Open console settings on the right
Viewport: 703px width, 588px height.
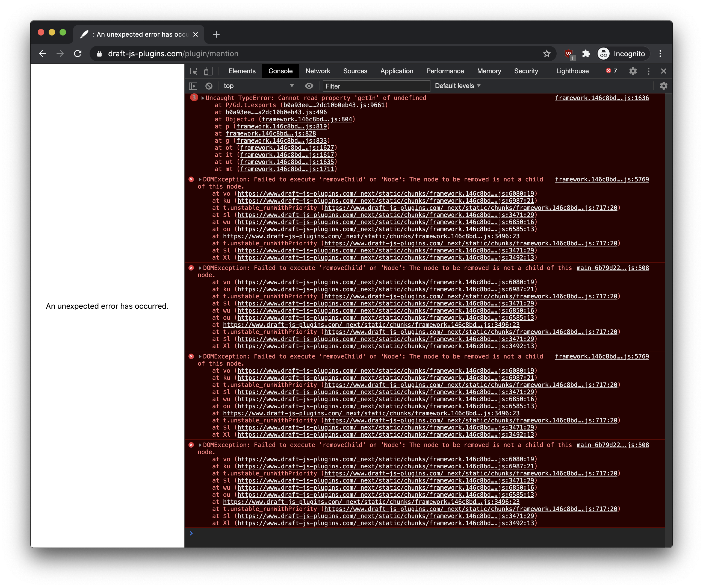click(x=663, y=86)
